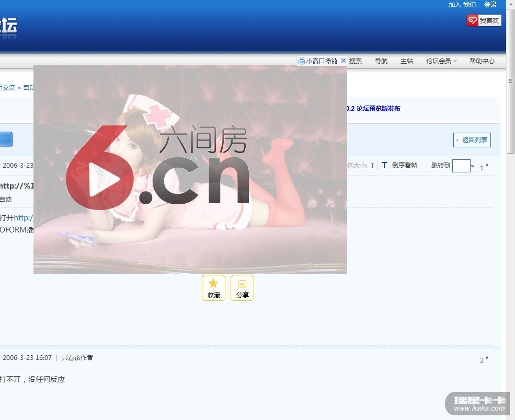This screenshot has height=420, width=515.
Task: Click floor number 1 link
Action: [482, 168]
